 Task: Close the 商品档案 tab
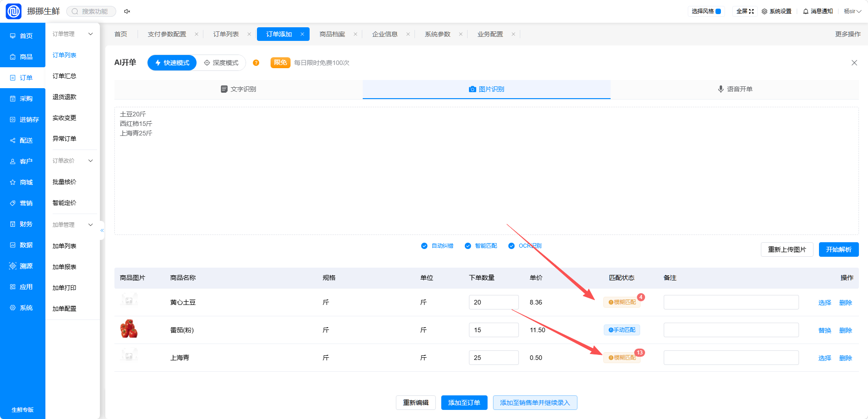(355, 34)
